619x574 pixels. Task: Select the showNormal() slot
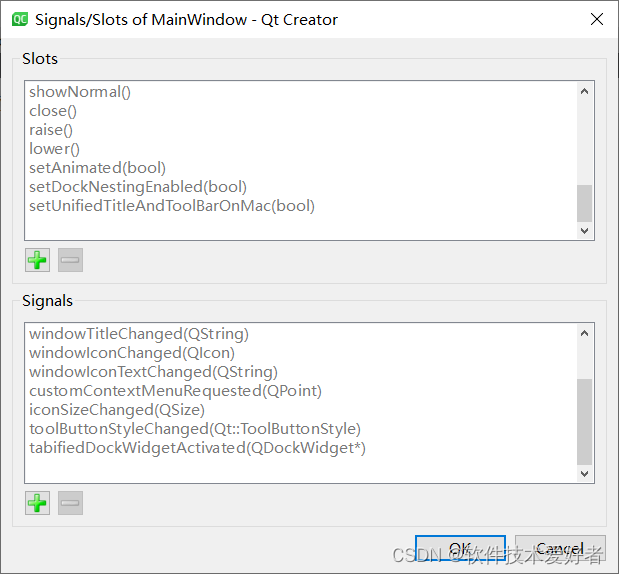(x=80, y=92)
